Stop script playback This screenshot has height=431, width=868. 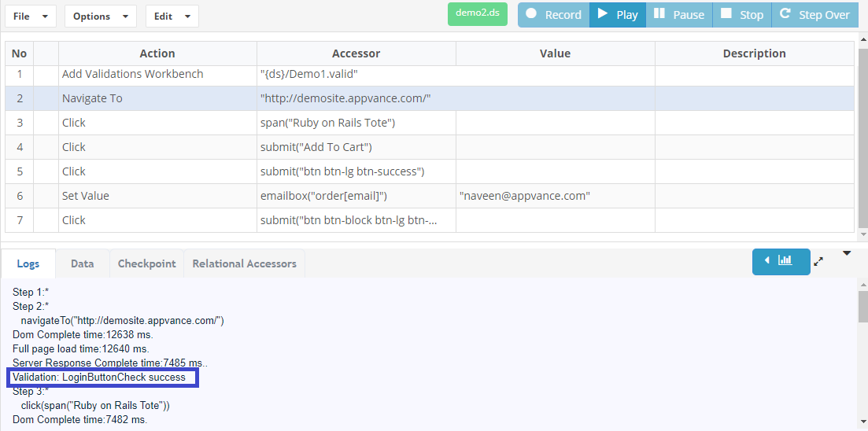[742, 15]
